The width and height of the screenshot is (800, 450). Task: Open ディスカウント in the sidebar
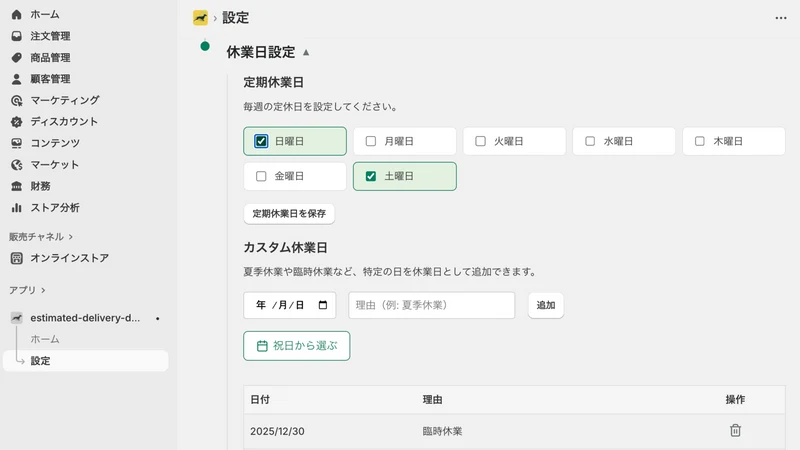coord(64,122)
